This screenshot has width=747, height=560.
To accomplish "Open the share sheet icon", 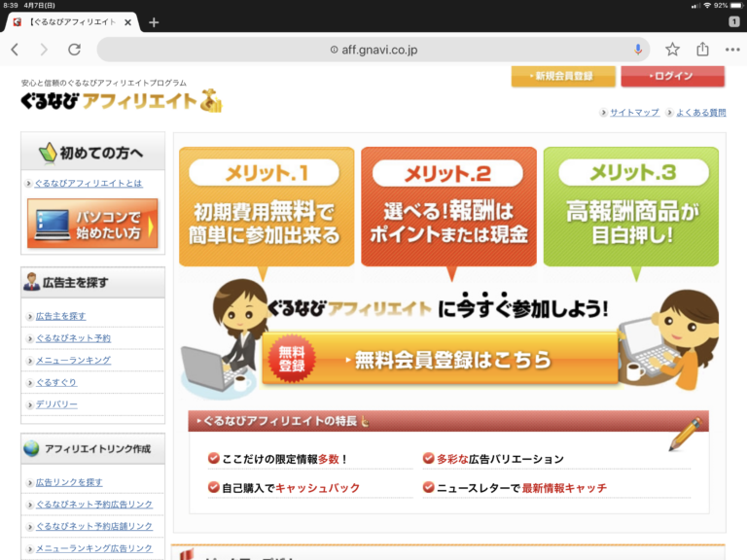I will click(x=702, y=49).
